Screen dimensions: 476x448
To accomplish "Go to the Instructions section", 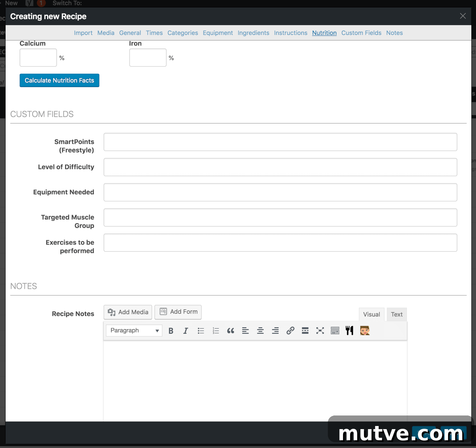I will [x=290, y=33].
